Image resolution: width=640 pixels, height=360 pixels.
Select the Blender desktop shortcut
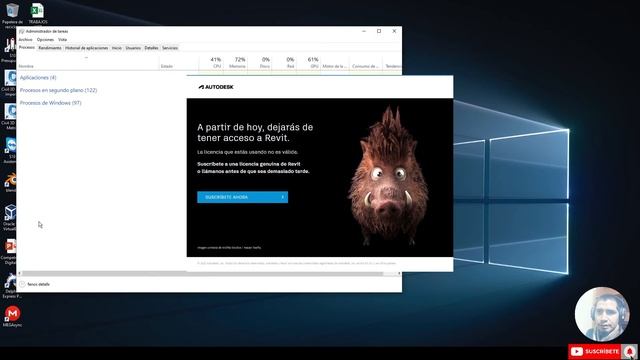10,182
